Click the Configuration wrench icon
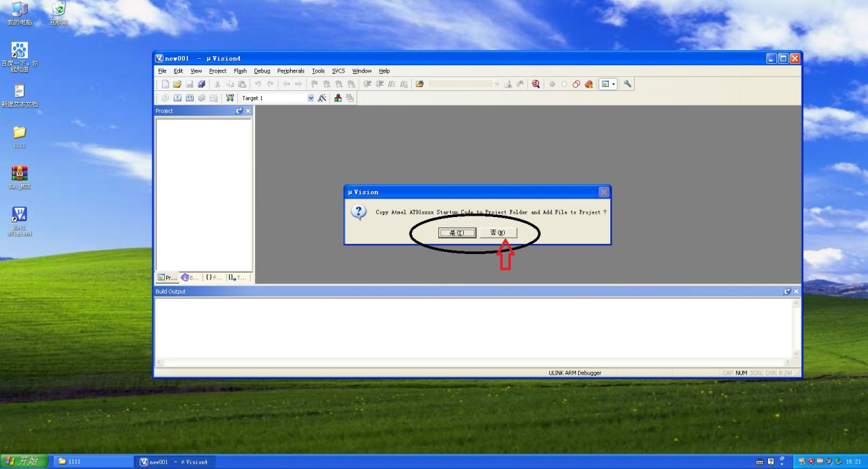Screen dimensions: 868x469 [x=627, y=84]
